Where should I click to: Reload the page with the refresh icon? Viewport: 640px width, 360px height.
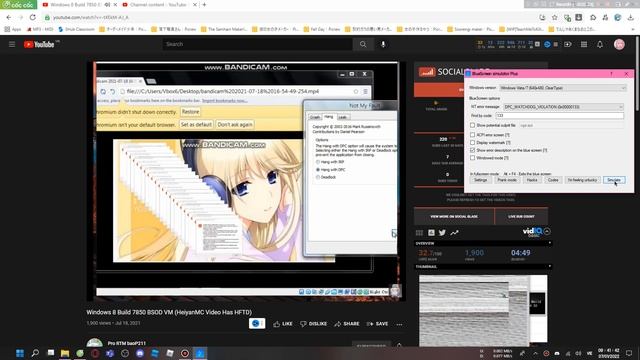tap(33, 18)
